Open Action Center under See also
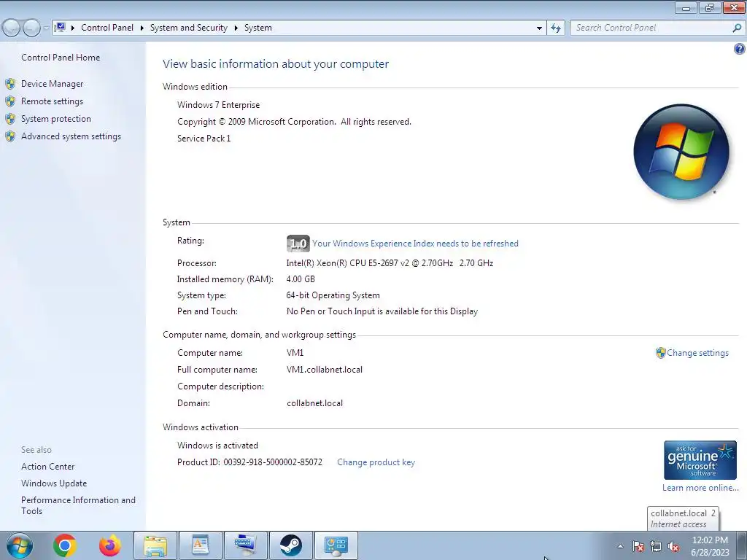The image size is (747, 560). point(47,467)
